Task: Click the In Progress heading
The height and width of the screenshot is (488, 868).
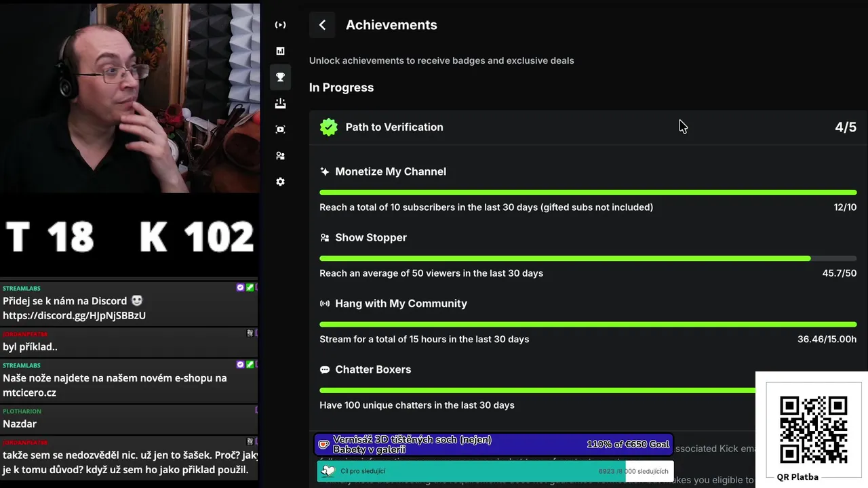Action: (341, 87)
